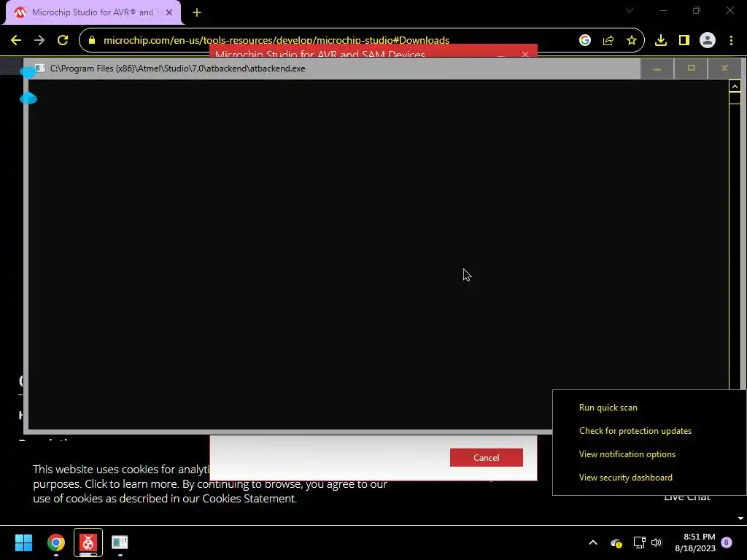Open network settings tray icon
This screenshot has height=560, width=747.
click(x=639, y=542)
